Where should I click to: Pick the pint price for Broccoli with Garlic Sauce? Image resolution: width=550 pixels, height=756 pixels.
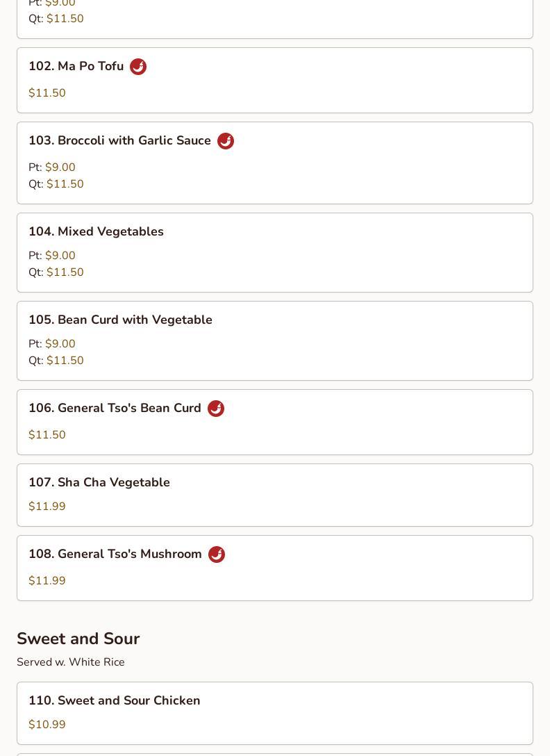coord(60,167)
